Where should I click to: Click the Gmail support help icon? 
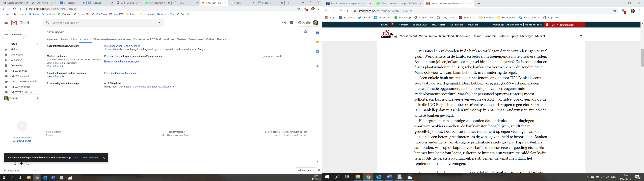tap(284, 23)
